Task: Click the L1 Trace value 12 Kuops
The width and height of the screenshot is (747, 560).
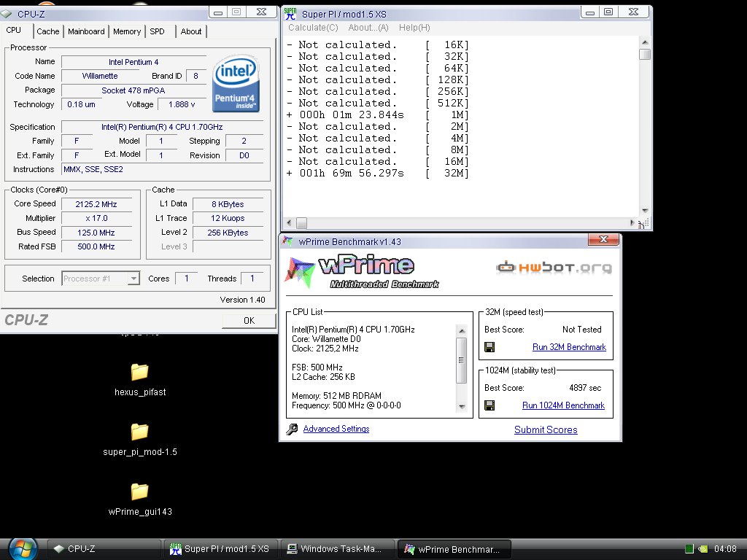Action: [x=228, y=218]
